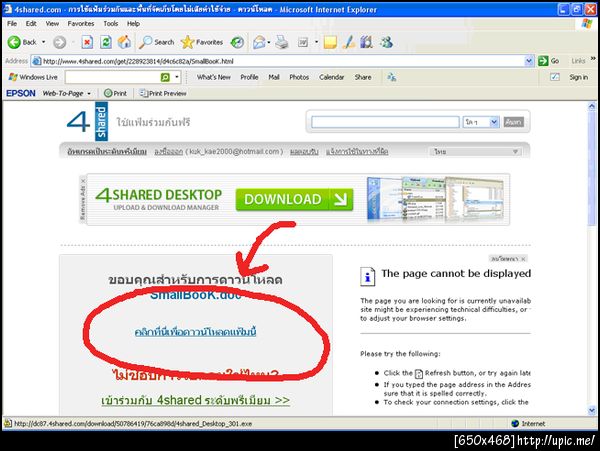Expand the Links toolbar chevron
This screenshot has height=451, width=600.
[593, 59]
